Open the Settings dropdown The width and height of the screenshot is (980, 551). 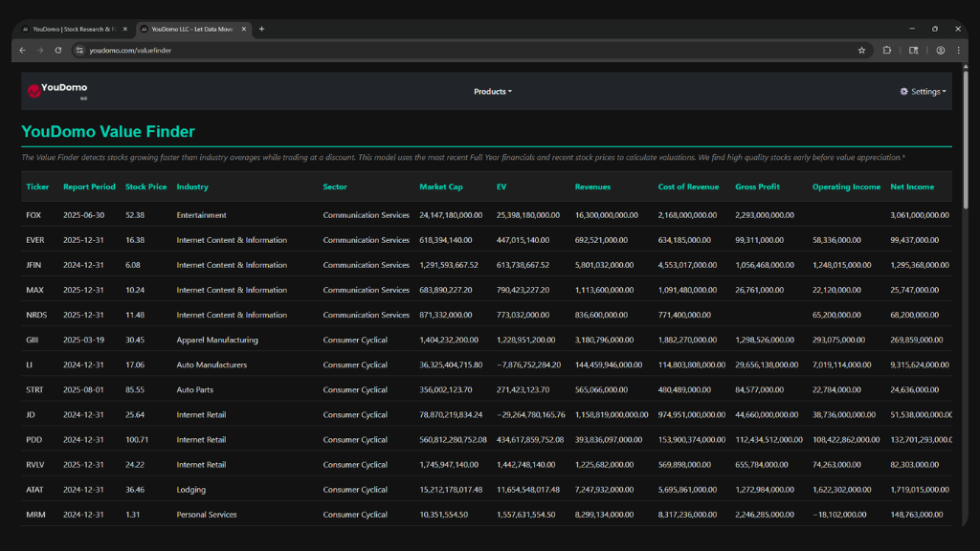(x=924, y=91)
